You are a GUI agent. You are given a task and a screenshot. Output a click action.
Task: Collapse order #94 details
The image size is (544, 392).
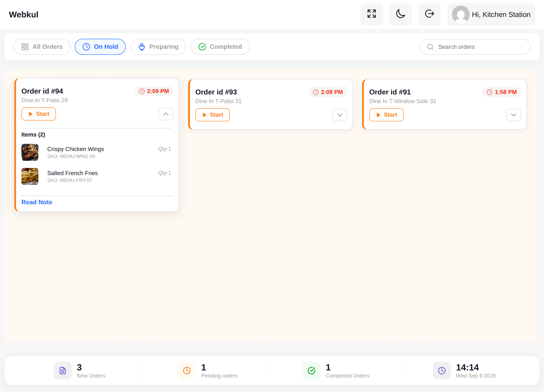(166, 114)
